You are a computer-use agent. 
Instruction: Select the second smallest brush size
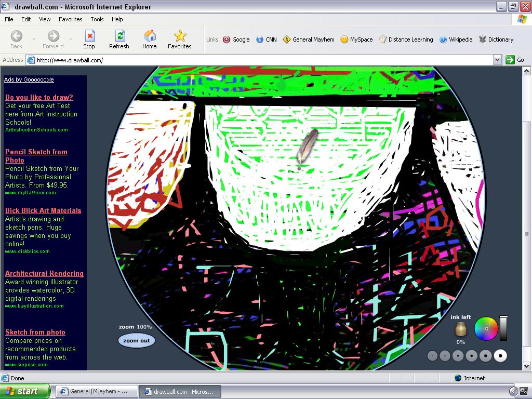tap(445, 356)
